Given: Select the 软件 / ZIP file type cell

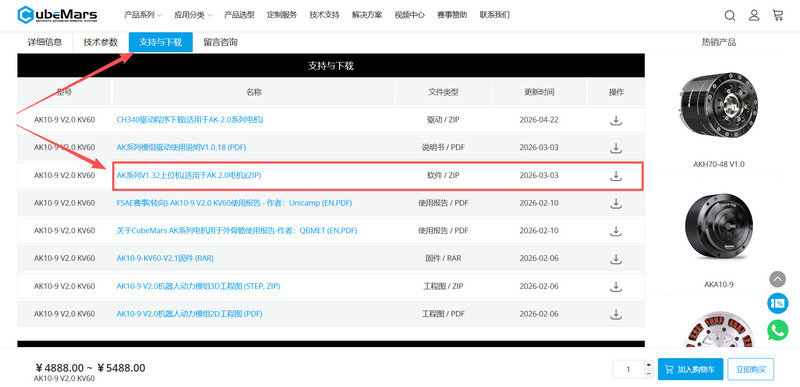Looking at the screenshot, I should (443, 175).
